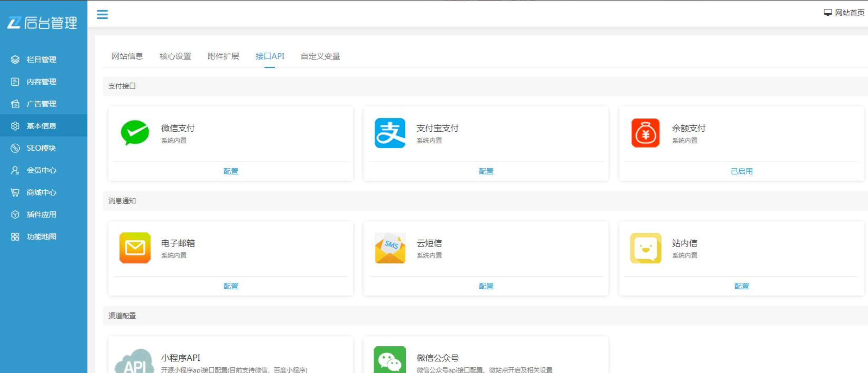Viewport: 868px width, 373px height.
Task: Click the 会员中心 user icon
Action: (x=15, y=170)
